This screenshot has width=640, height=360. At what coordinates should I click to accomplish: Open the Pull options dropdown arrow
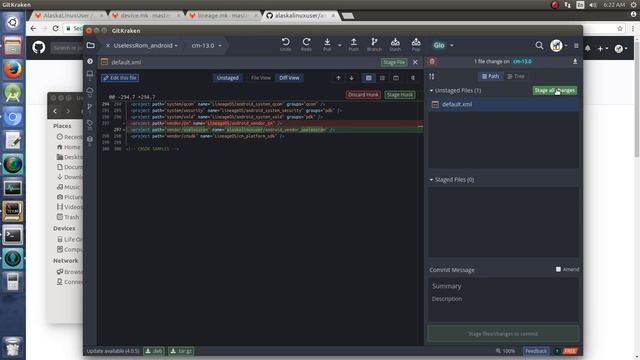click(x=340, y=45)
